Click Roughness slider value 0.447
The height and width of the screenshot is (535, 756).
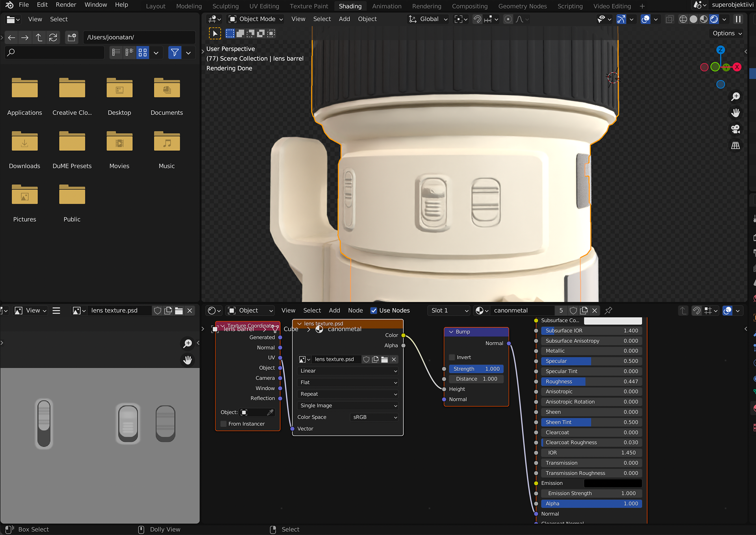(x=591, y=381)
